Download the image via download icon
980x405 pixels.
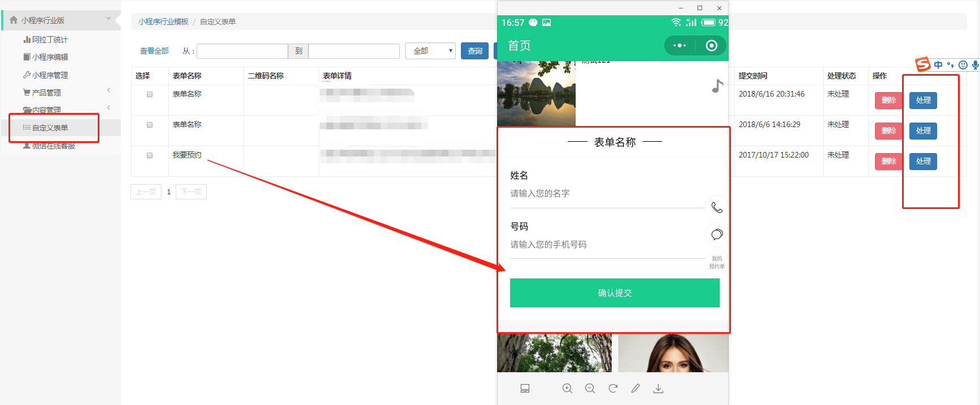click(x=658, y=389)
